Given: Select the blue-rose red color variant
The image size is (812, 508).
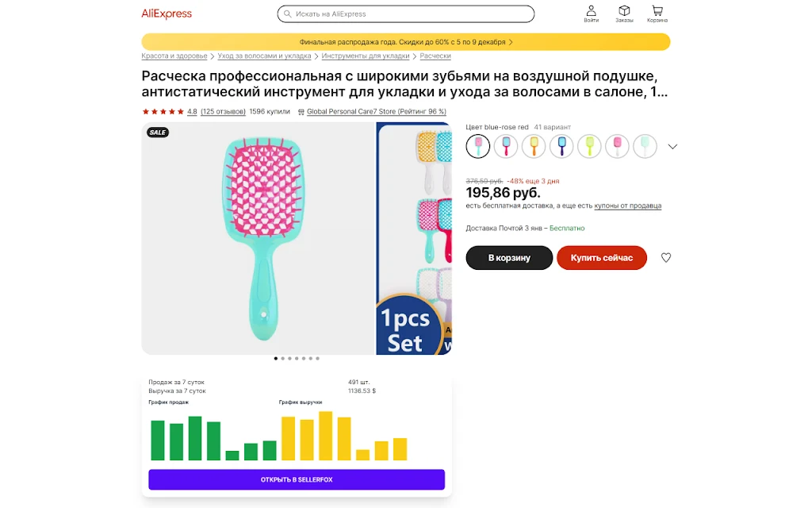Looking at the screenshot, I should (477, 146).
